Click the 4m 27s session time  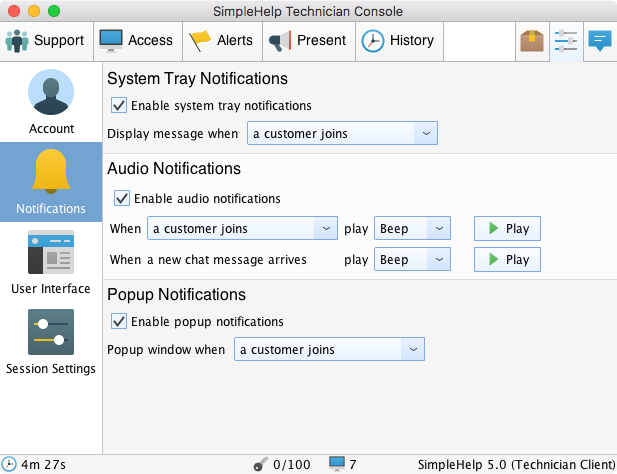point(43,465)
